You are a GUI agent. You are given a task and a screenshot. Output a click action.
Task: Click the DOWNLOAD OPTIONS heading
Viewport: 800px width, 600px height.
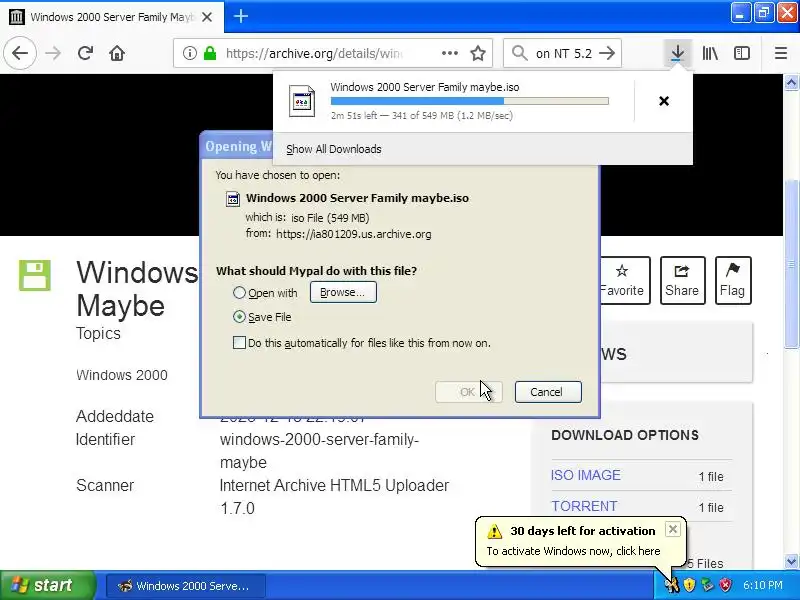click(625, 435)
